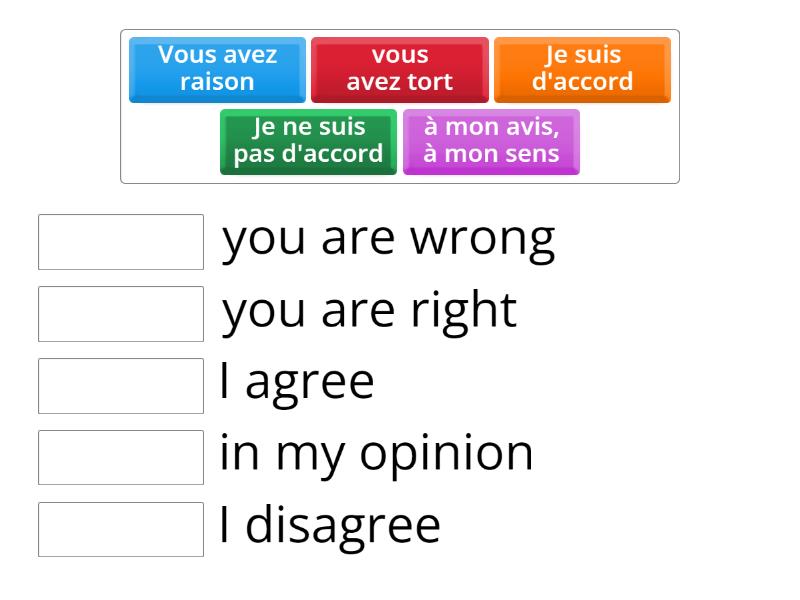This screenshot has width=800, height=600.
Task: Click the bottommost answer box on the page
Action: [120, 528]
